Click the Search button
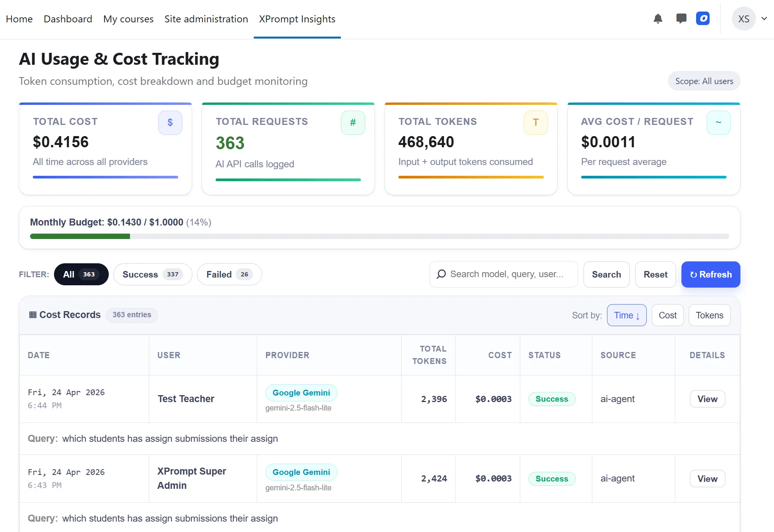 (606, 274)
